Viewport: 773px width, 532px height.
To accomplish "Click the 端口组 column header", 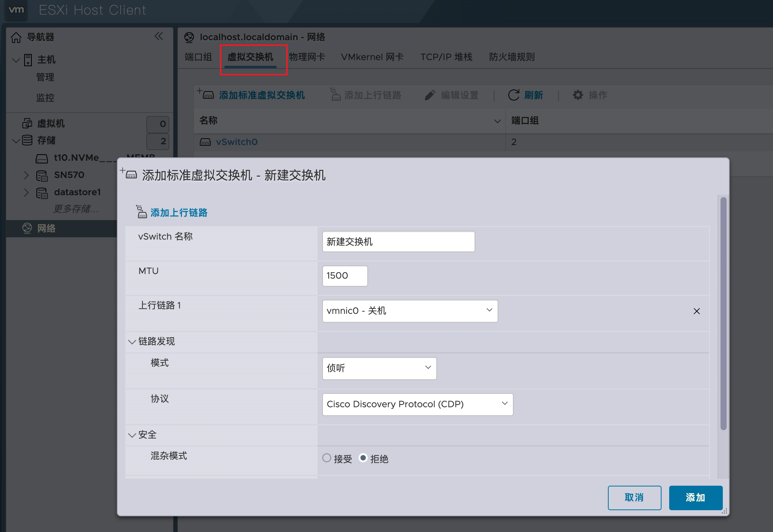I will pyautogui.click(x=525, y=121).
